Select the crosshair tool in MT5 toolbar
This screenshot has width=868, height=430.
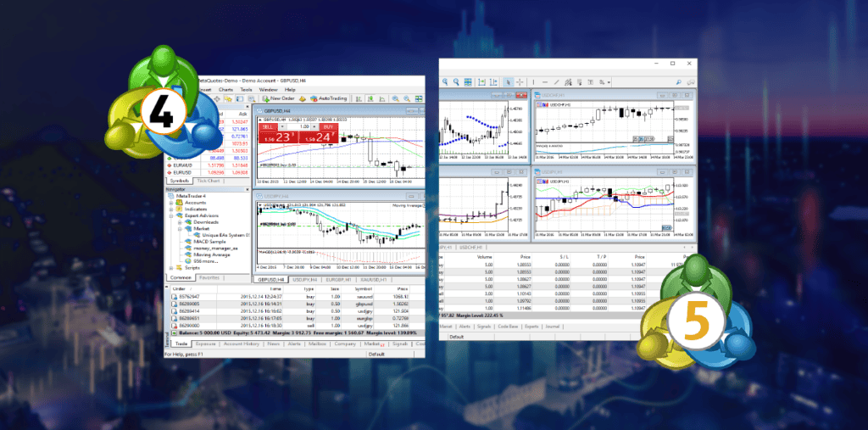coord(520,81)
